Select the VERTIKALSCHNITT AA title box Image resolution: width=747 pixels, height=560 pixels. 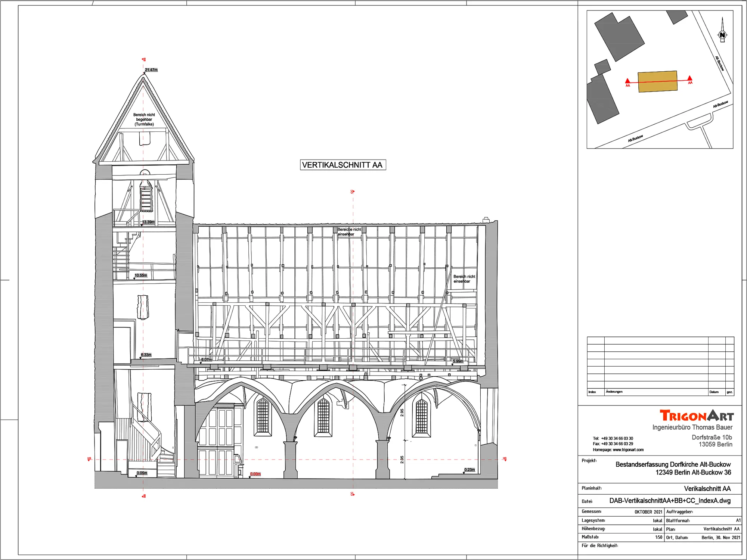click(343, 165)
